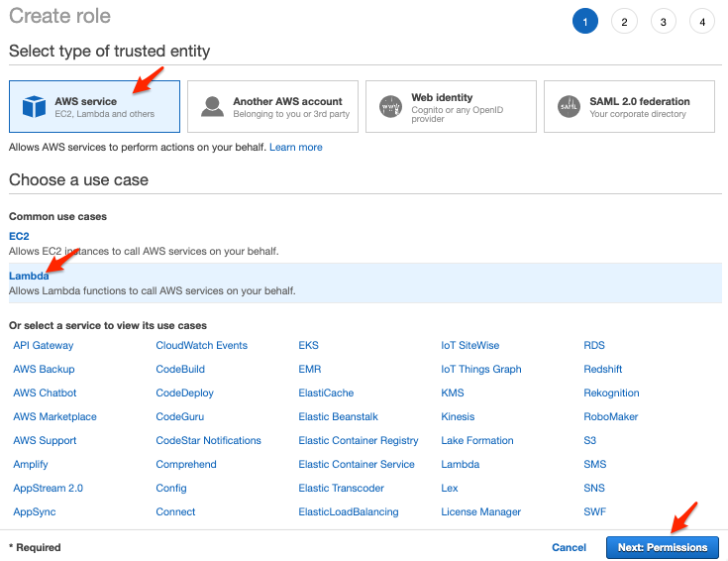Select the Lake Formation service
The image size is (728, 561).
(x=477, y=440)
